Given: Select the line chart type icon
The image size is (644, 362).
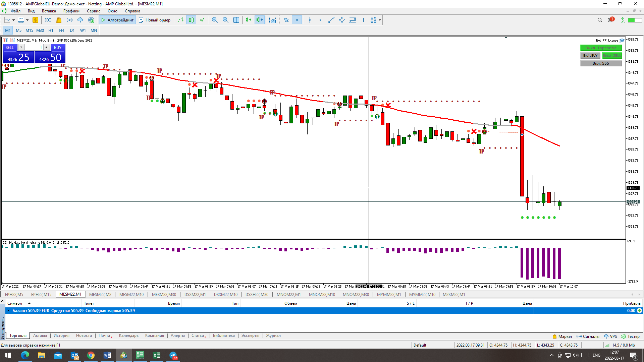Looking at the screenshot, I should 202,20.
